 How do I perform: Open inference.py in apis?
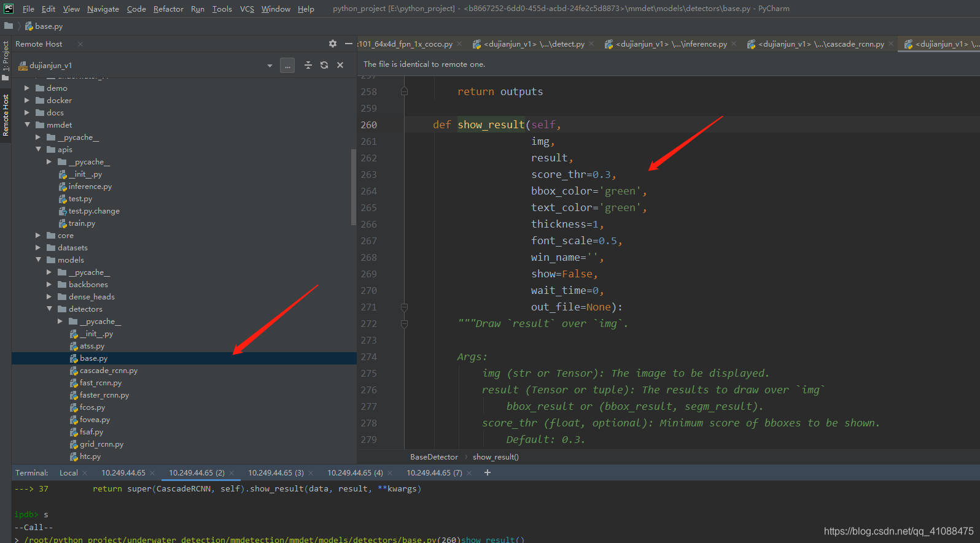click(x=90, y=187)
